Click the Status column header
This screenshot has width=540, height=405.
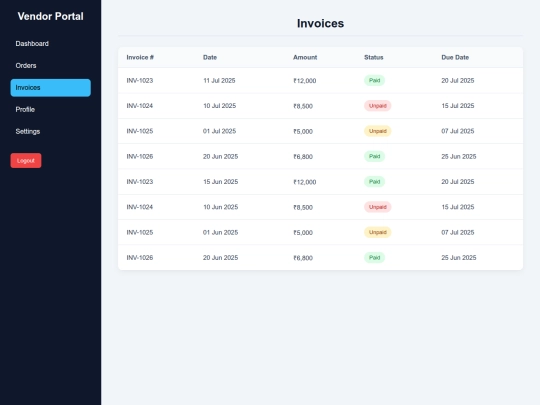(374, 58)
